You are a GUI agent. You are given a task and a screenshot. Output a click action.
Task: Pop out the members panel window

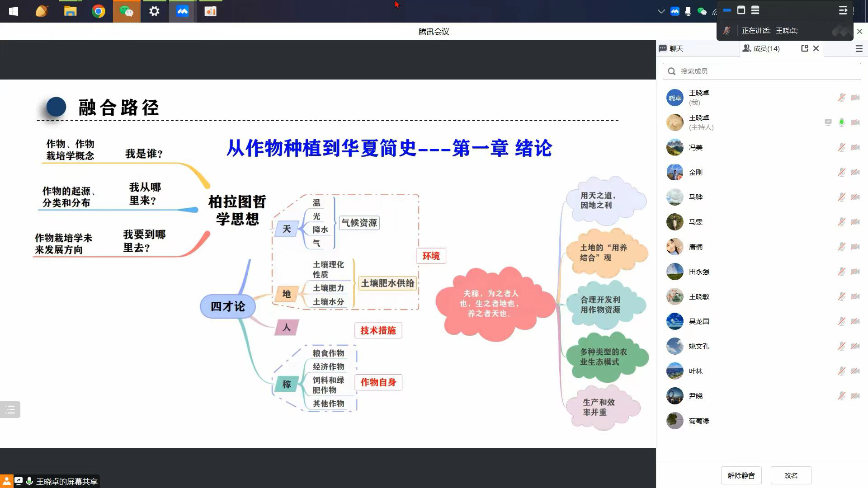coord(804,48)
